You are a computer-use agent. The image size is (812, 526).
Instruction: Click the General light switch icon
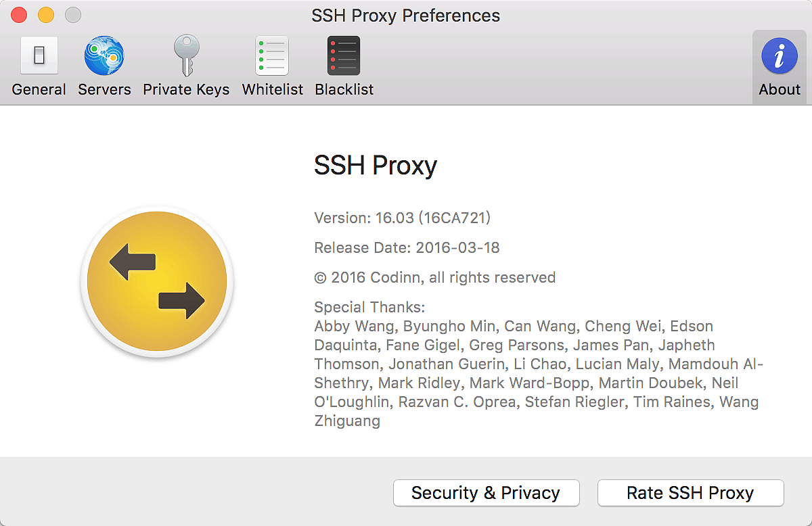point(39,55)
